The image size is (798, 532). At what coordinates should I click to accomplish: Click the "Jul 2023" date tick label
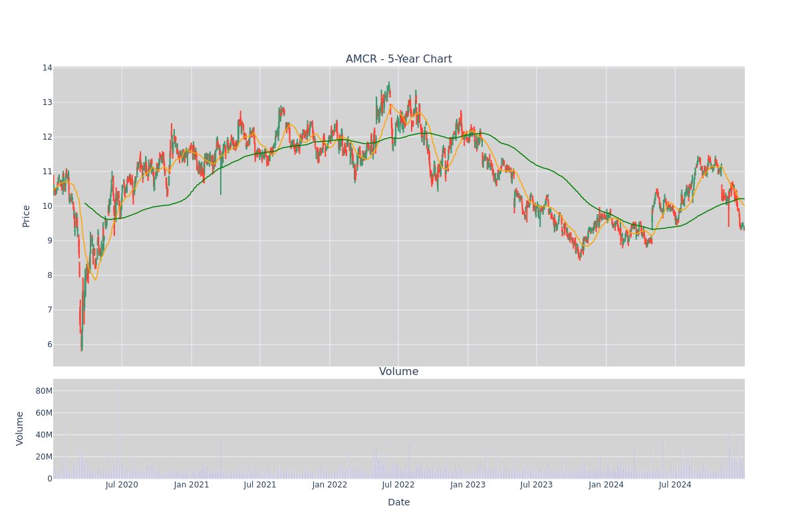[537, 485]
